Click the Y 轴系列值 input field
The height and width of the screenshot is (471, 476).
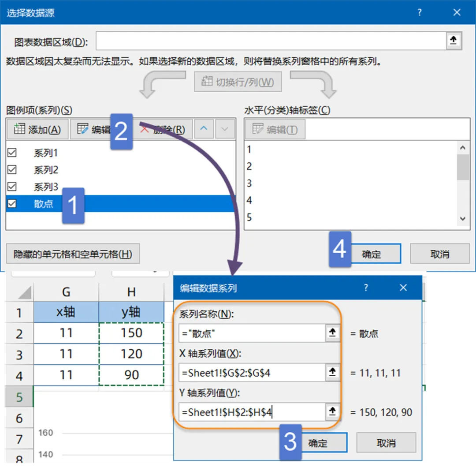[x=252, y=412]
